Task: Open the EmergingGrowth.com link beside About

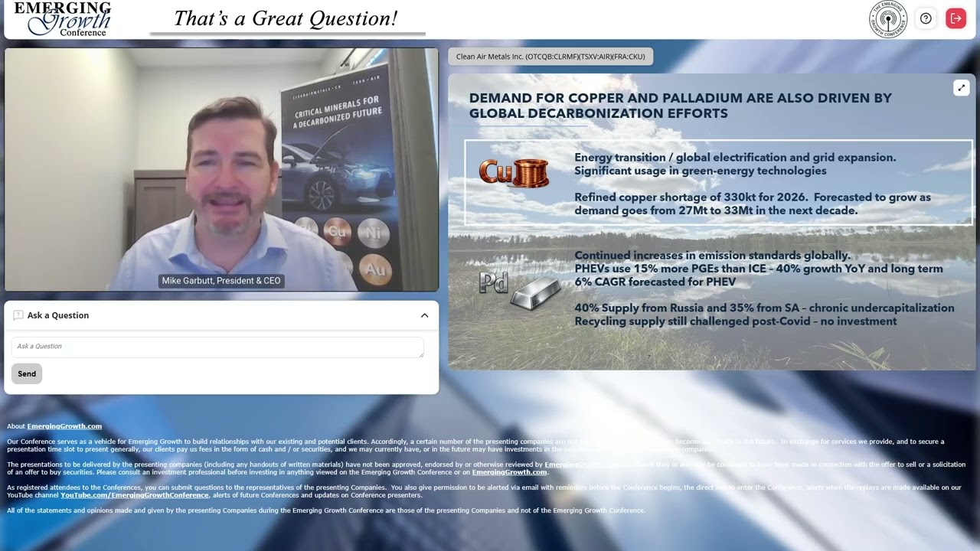Action: tap(64, 426)
